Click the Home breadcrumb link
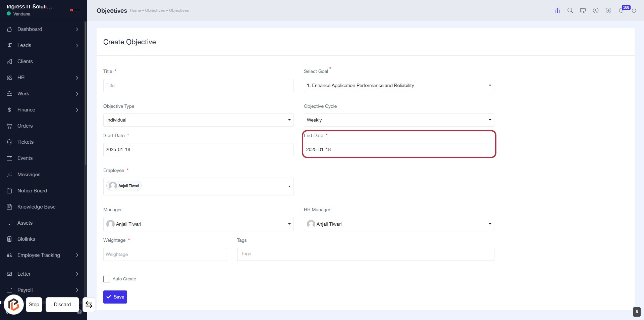This screenshot has height=320, width=644. pyautogui.click(x=135, y=10)
